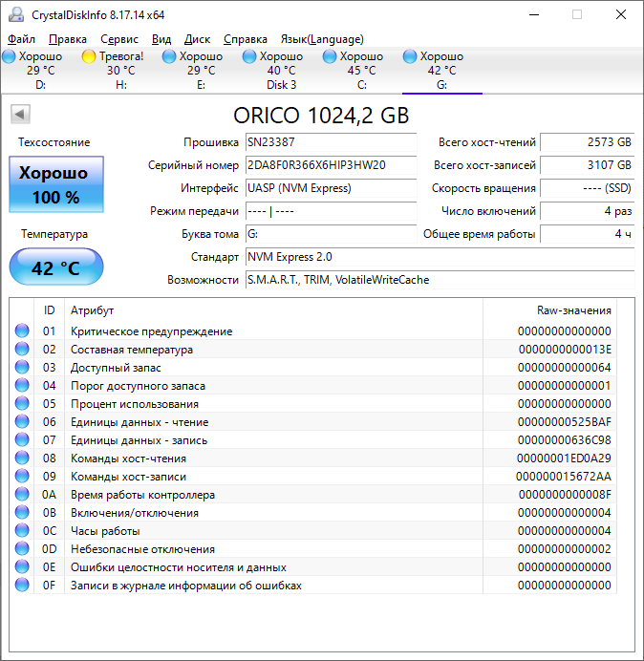Click the Критическое предупреждение attribute name
The width and height of the screenshot is (644, 661).
click(x=151, y=331)
